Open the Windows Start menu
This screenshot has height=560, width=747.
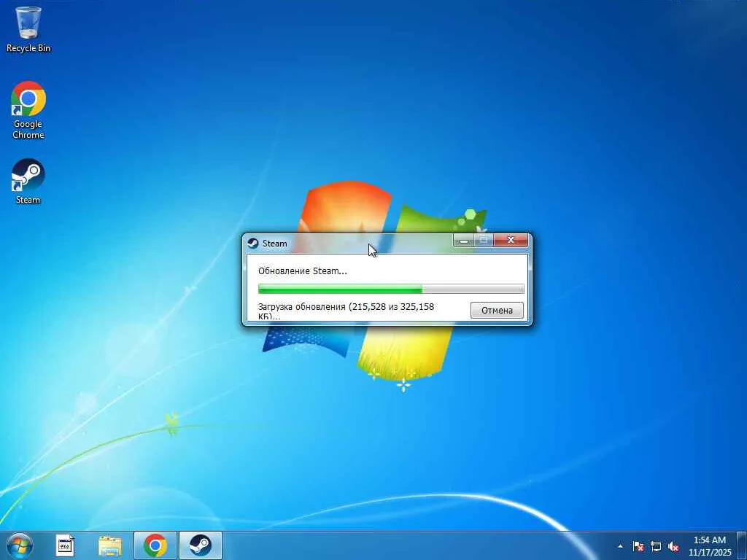coord(20,545)
